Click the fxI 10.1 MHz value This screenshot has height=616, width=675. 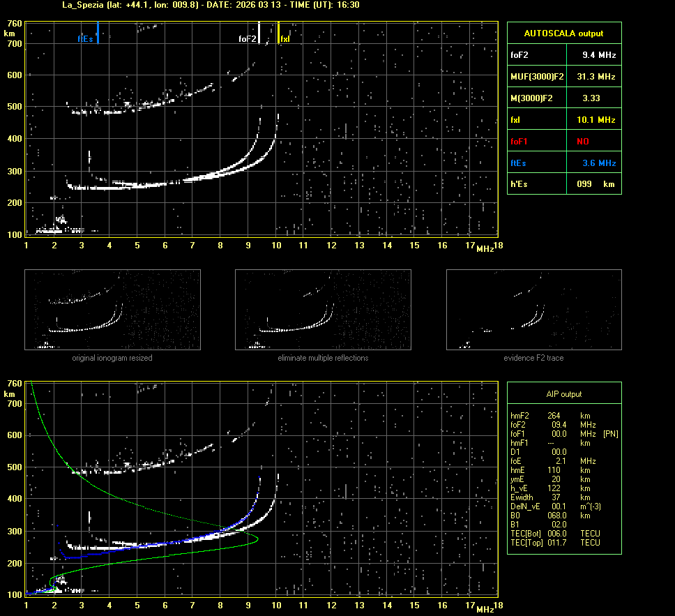(x=598, y=120)
